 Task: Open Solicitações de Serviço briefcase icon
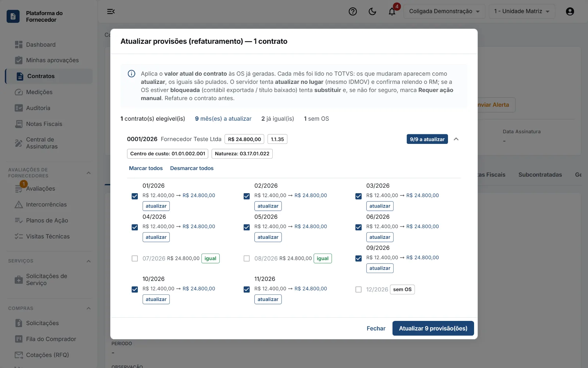(x=18, y=280)
